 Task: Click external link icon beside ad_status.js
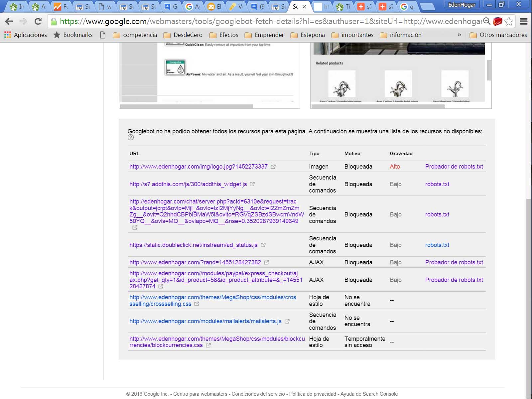pyautogui.click(x=263, y=245)
